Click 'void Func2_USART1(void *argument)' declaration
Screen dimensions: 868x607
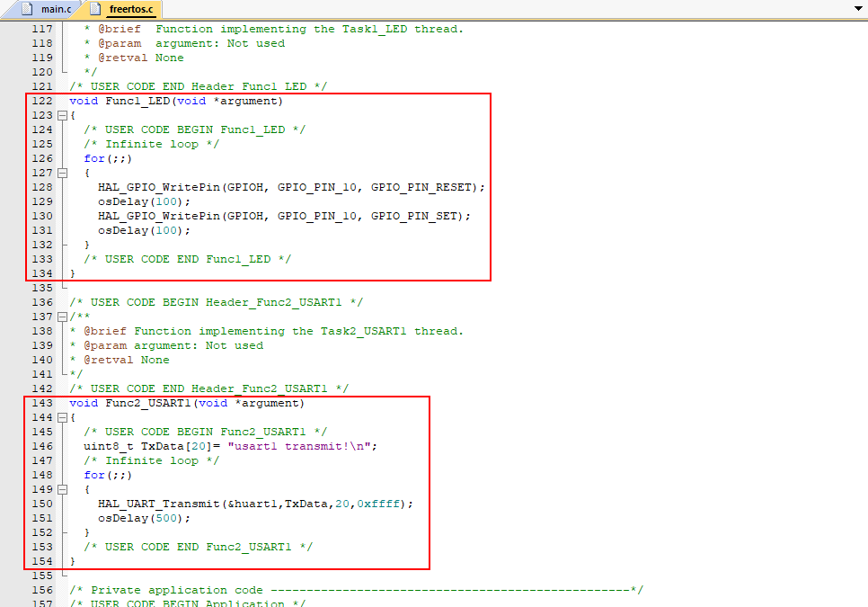pyautogui.click(x=187, y=403)
